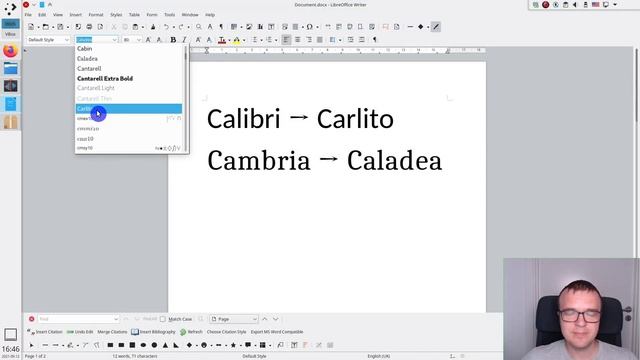The height and width of the screenshot is (360, 640).
Task: Select the Star shape tool
Action: (x=233, y=345)
